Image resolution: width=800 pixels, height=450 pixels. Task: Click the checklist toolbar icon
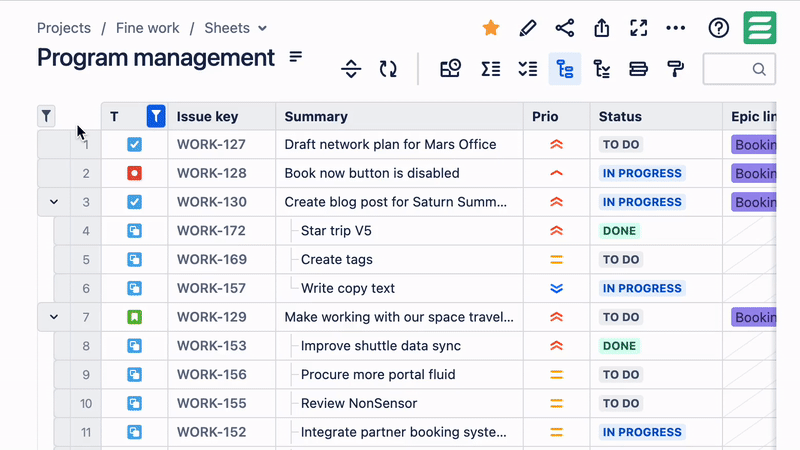pos(528,69)
